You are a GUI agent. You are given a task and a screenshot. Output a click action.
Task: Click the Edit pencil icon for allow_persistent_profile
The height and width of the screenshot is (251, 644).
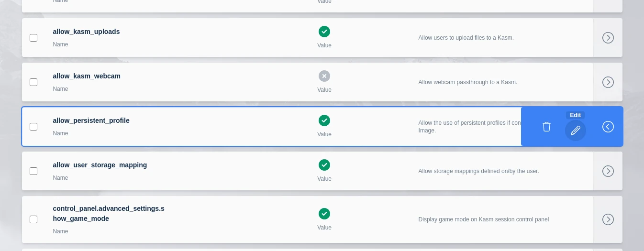coord(575,130)
